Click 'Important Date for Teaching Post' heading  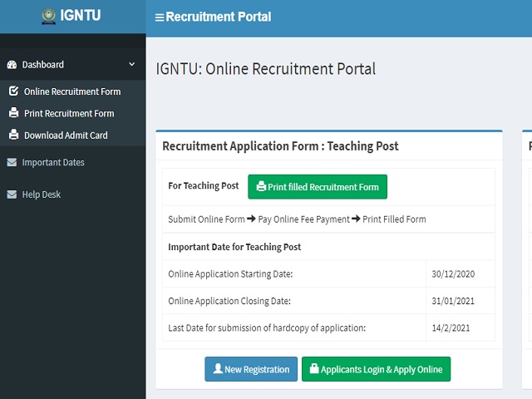tap(234, 247)
